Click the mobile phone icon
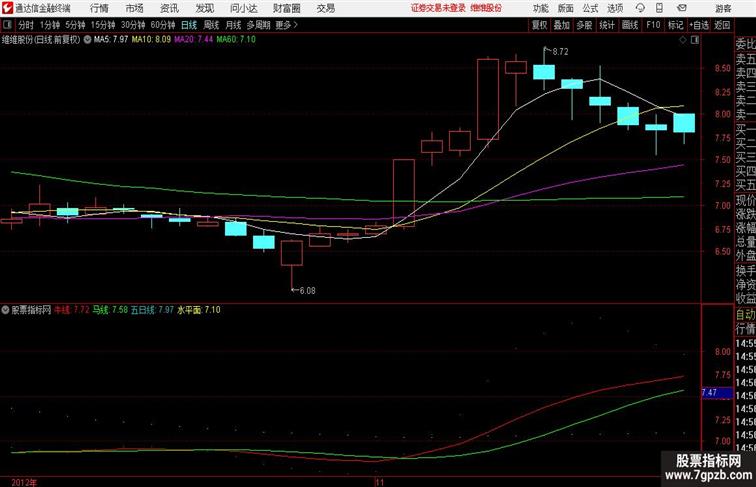Screen dimensions: 756x487 coord(660,8)
